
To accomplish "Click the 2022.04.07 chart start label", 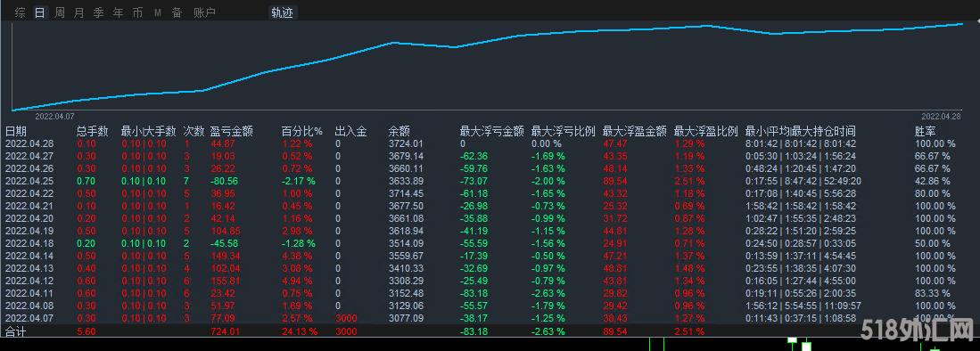I will 54,116.
